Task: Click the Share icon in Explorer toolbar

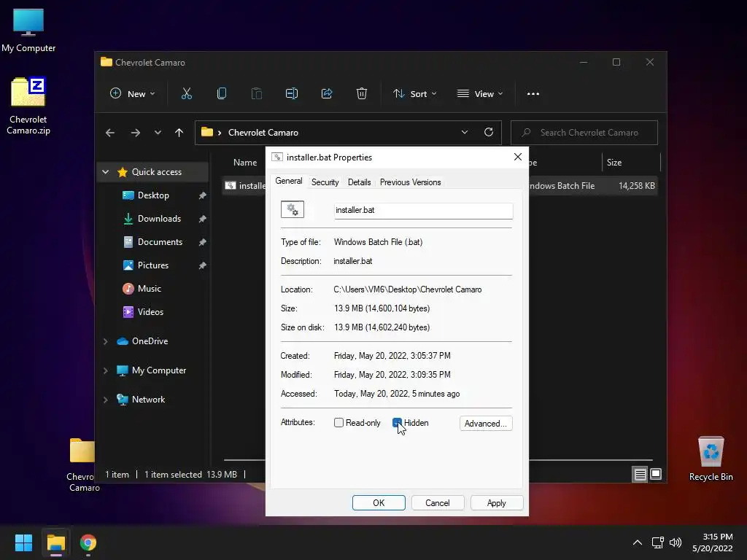Action: [x=327, y=94]
